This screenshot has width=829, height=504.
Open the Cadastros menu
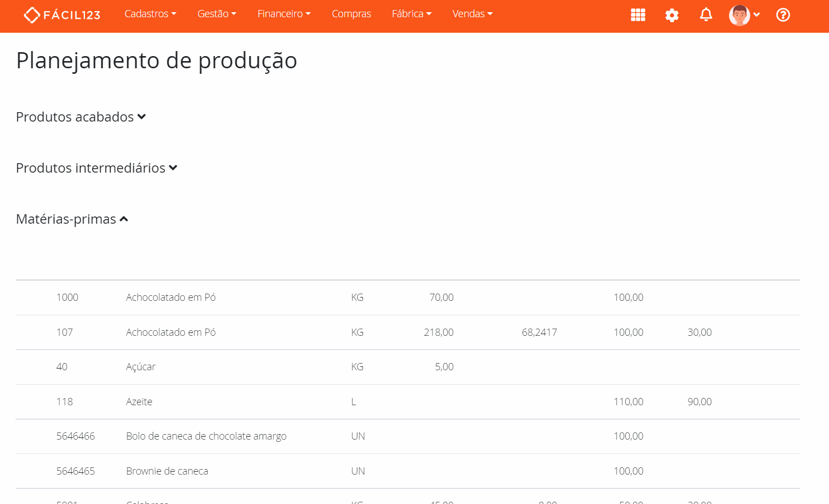[x=150, y=14]
